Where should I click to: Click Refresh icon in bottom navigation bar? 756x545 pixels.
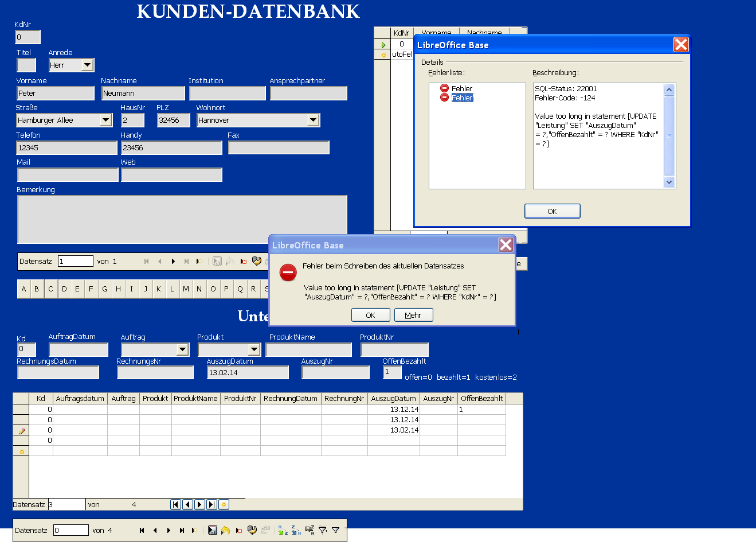tap(252, 531)
